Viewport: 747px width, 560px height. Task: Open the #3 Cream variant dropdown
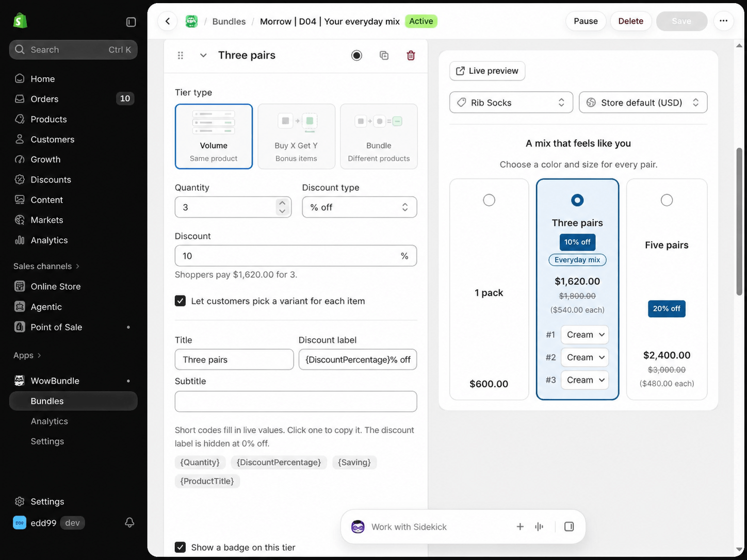(x=584, y=380)
